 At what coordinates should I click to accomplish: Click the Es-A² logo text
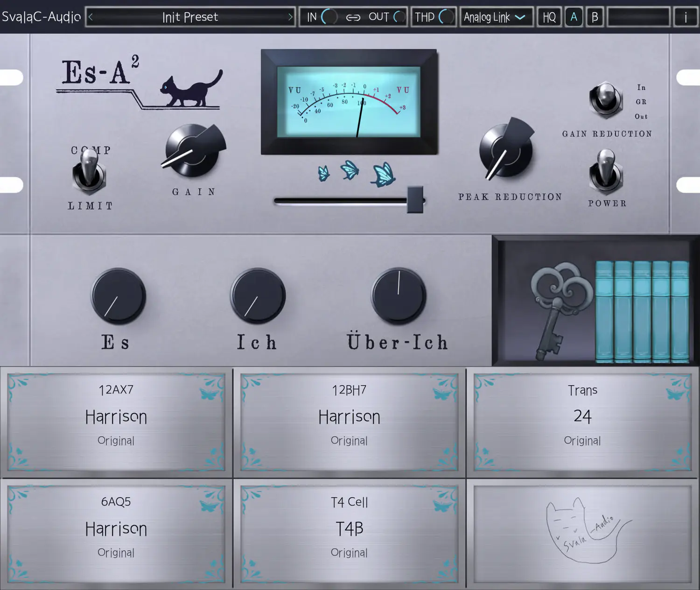(100, 71)
